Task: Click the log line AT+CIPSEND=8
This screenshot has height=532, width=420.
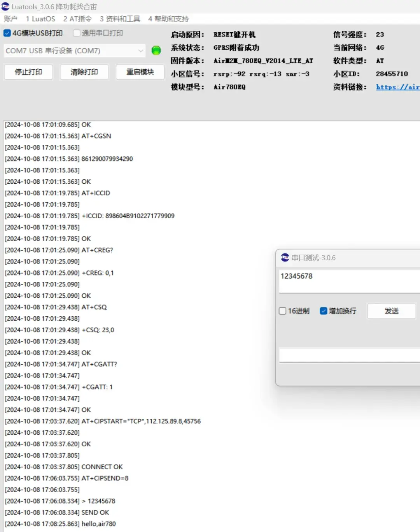Action: (x=105, y=478)
